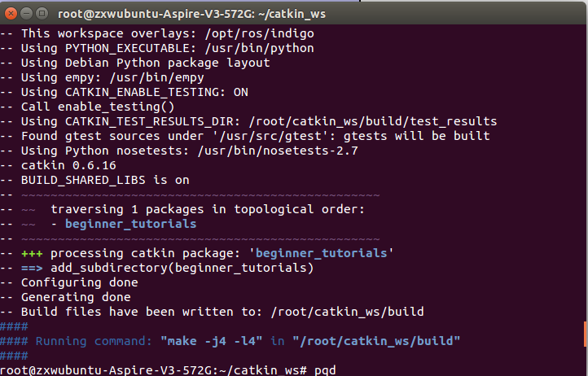Click the blue ==> arrow marker
588x376 pixels.
pyautogui.click(x=32, y=268)
